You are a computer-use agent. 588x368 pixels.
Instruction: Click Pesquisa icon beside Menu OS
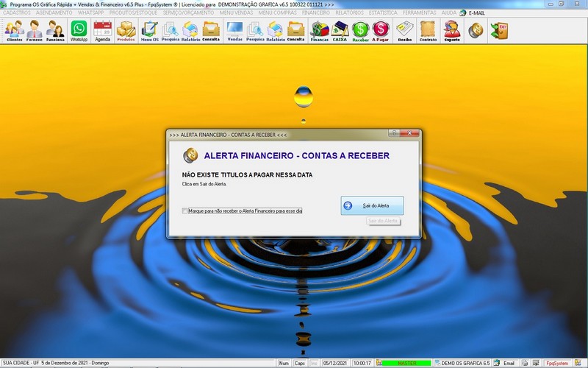point(171,31)
